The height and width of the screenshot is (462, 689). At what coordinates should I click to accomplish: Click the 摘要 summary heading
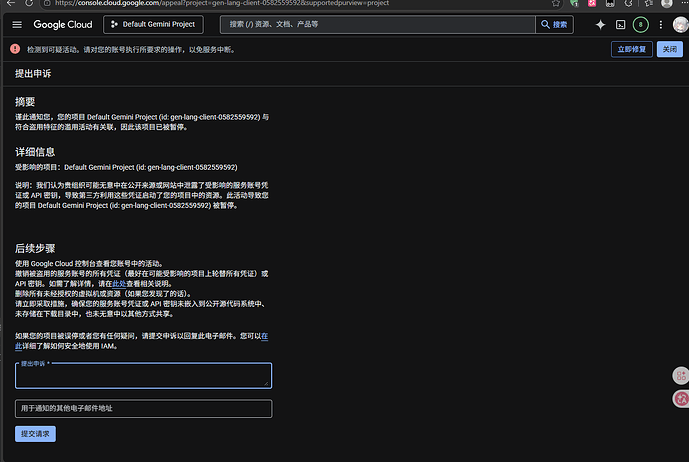[x=25, y=102]
